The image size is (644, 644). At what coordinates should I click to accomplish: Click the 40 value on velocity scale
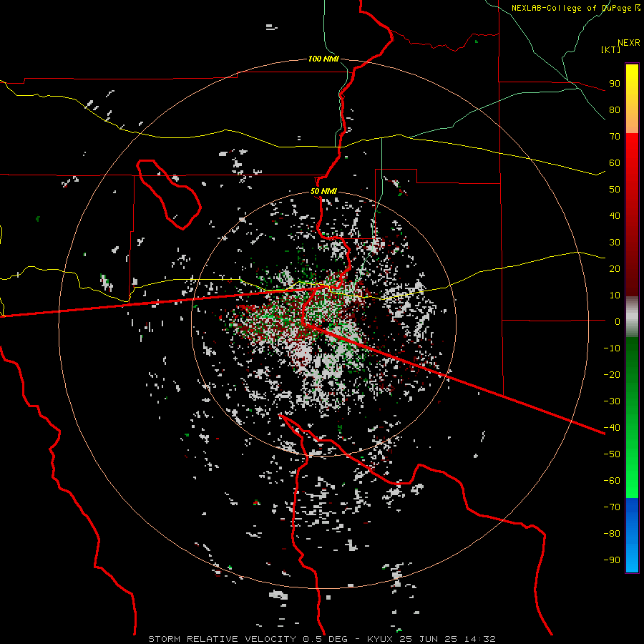point(615,215)
